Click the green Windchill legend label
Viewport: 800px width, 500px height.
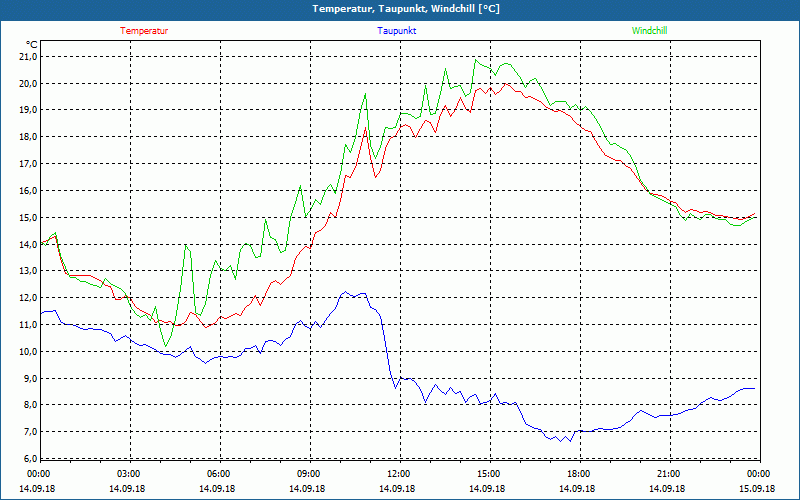tap(649, 30)
